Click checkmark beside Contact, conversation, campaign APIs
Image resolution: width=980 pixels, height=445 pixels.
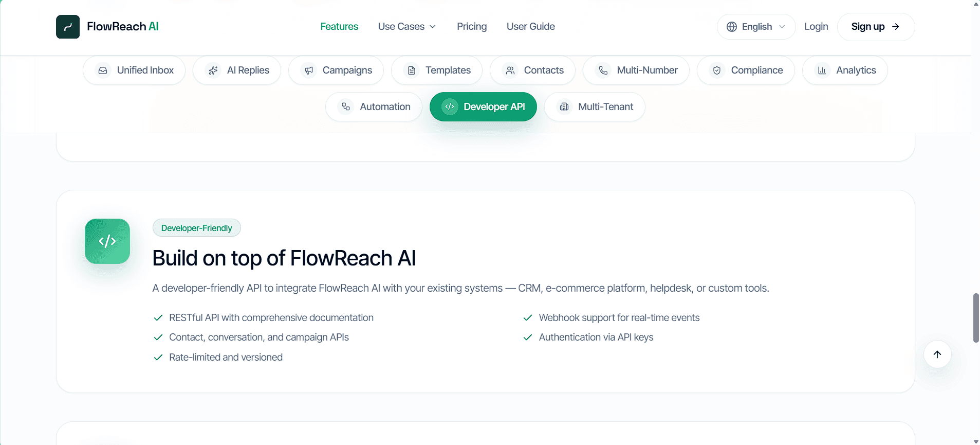[158, 337]
